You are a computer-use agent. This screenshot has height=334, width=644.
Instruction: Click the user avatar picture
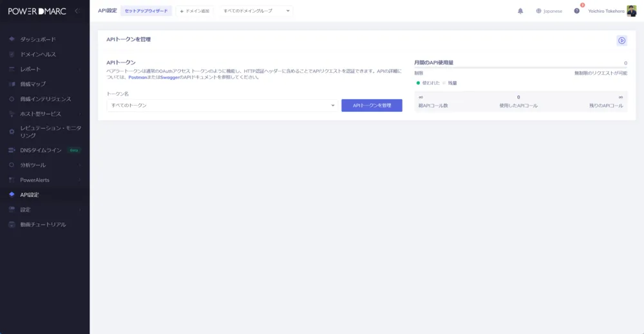631,11
